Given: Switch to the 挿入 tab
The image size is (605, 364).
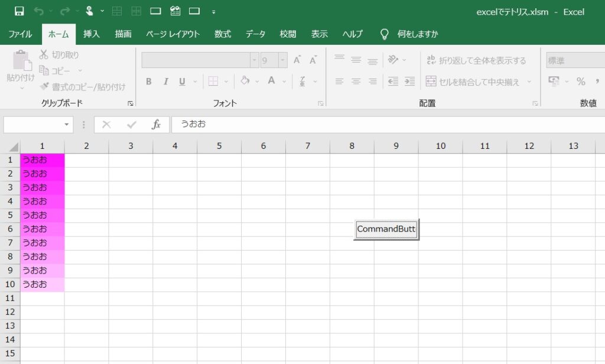Looking at the screenshot, I should pyautogui.click(x=92, y=34).
